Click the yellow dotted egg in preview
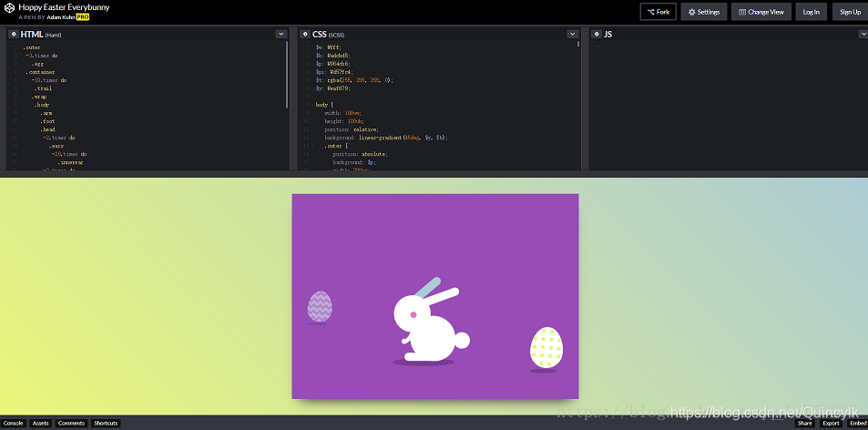Screen dimensions: 868x430 (x=546, y=347)
